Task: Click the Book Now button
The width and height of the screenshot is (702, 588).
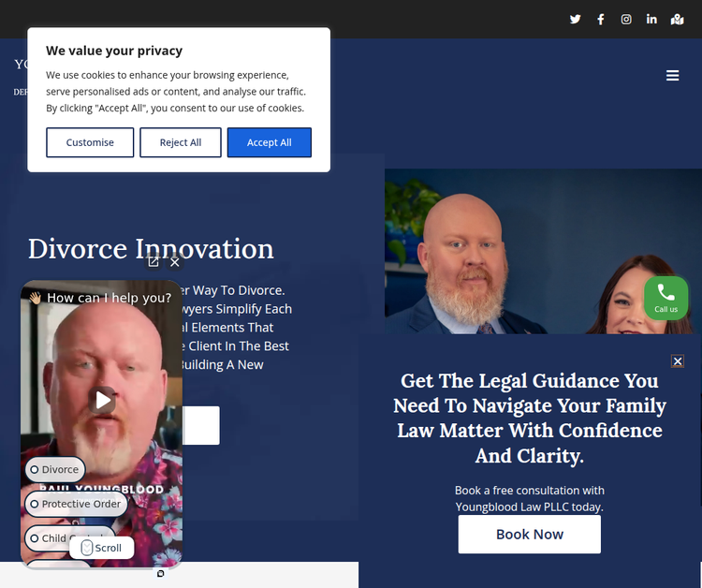Action: point(529,535)
